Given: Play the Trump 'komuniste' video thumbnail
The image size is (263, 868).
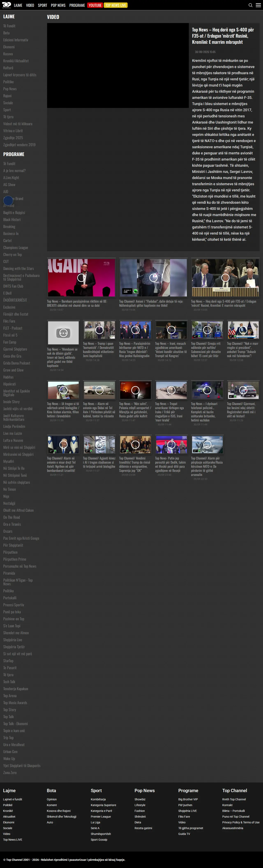Looking at the screenshot, I should (99, 330).
